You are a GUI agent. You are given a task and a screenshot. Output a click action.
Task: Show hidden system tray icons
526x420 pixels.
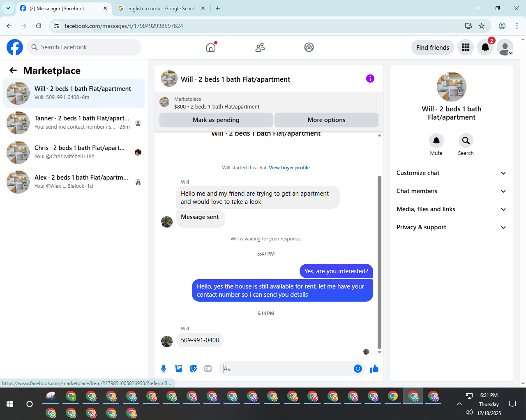tap(459, 404)
